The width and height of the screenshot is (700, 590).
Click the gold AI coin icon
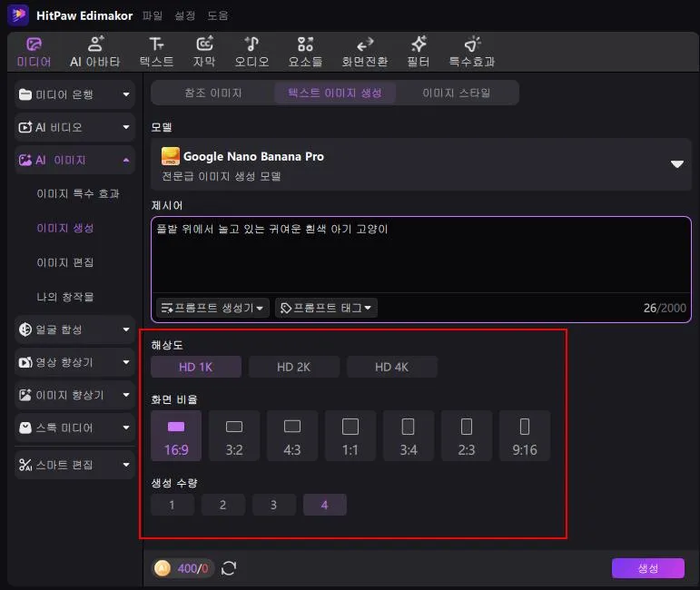coord(162,568)
